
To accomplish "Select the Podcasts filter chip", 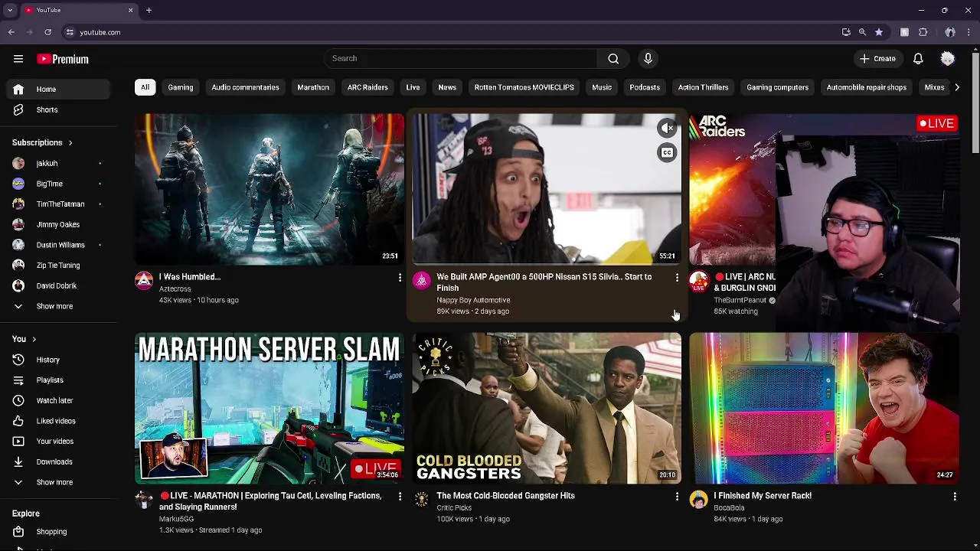I will pos(645,87).
